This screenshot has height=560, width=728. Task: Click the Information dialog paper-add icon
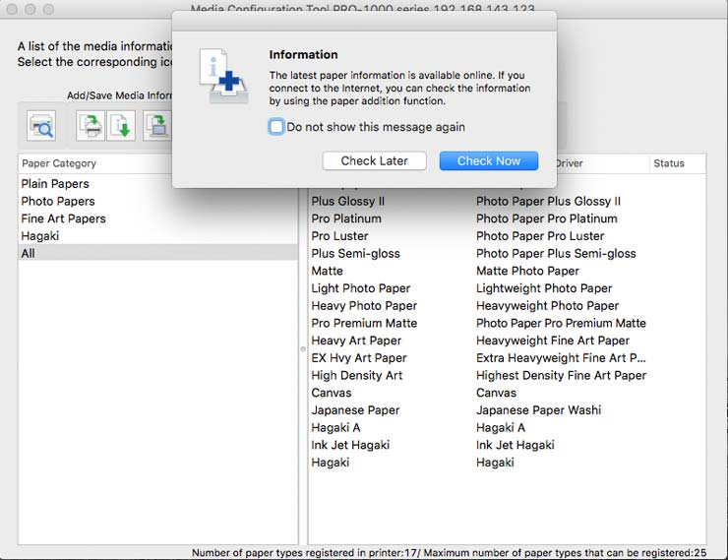223,76
